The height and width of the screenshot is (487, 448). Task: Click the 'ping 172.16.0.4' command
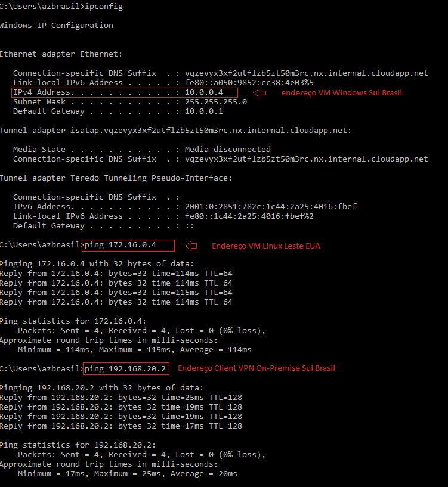click(121, 245)
